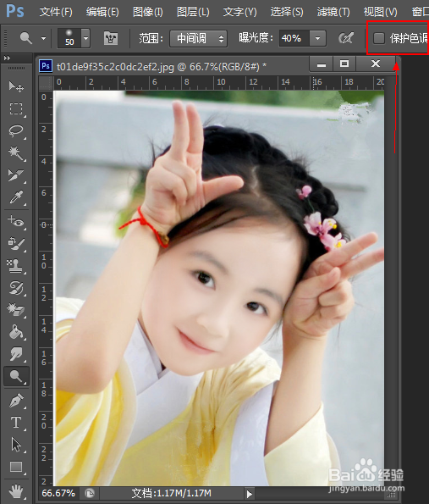Select the Dodge tool in toolbox
The image size is (429, 504).
(x=16, y=376)
